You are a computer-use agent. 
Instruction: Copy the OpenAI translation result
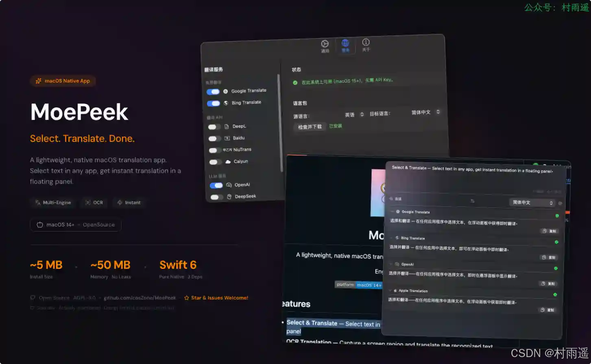click(548, 283)
